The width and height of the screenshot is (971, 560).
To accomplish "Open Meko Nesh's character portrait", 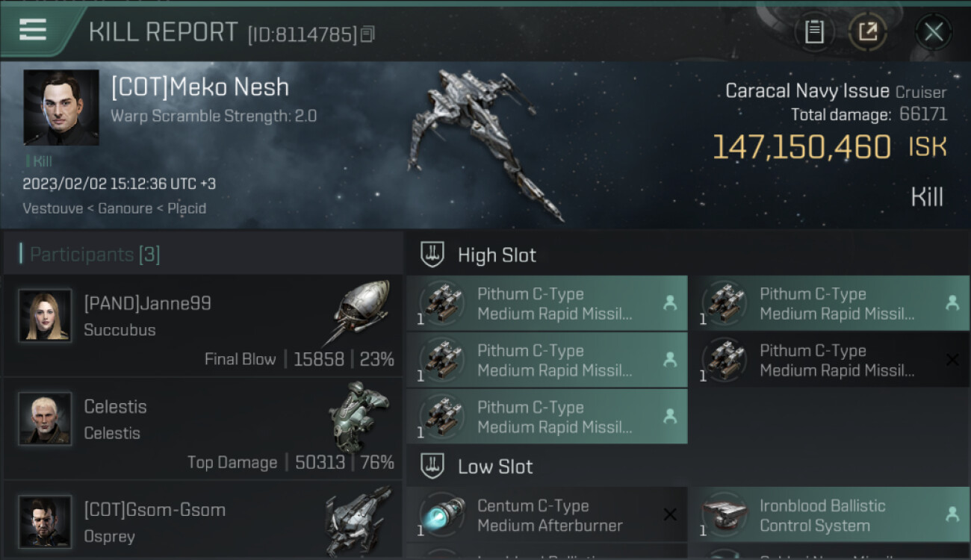I will click(x=61, y=108).
